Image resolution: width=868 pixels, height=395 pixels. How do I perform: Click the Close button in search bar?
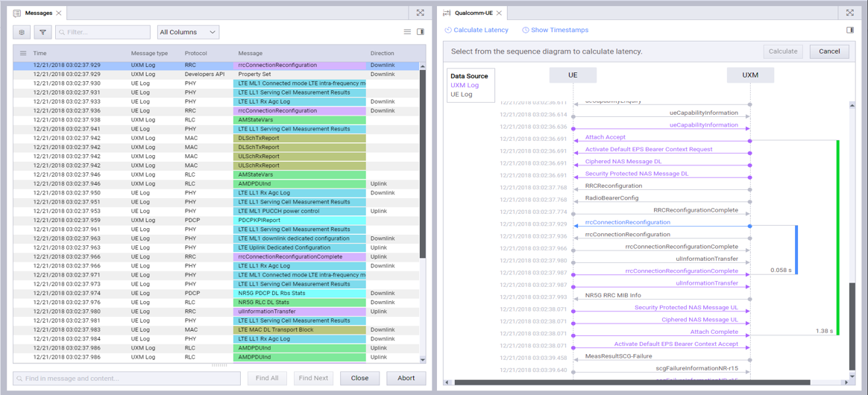[x=359, y=378]
